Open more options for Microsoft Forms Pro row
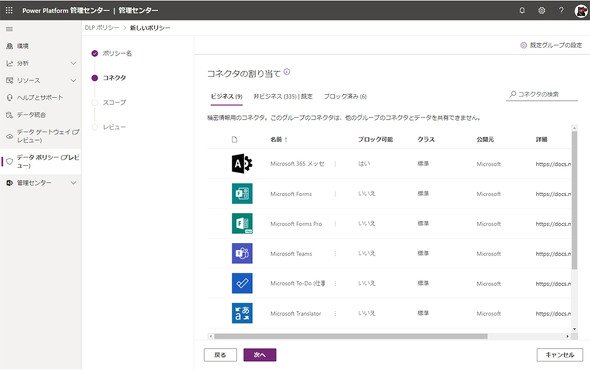 tap(335, 224)
